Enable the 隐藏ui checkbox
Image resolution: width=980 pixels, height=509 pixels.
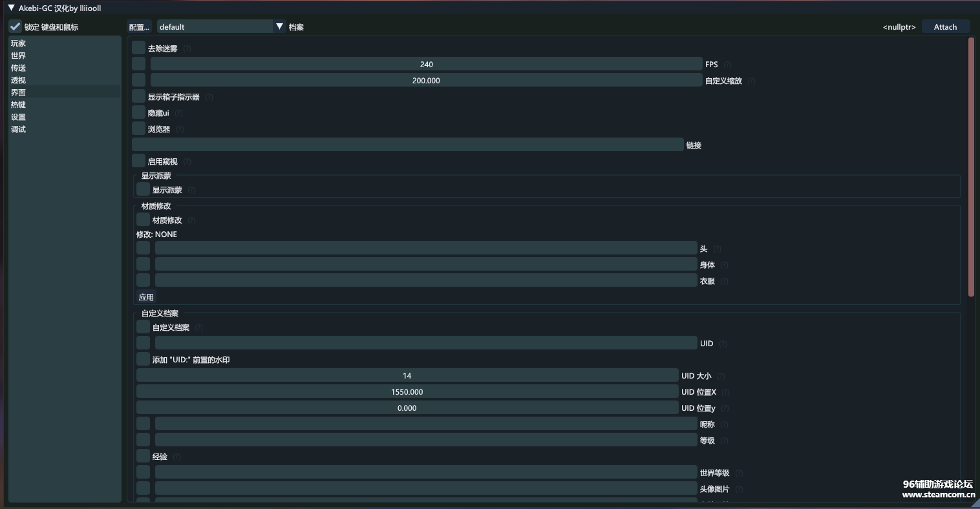pyautogui.click(x=138, y=112)
